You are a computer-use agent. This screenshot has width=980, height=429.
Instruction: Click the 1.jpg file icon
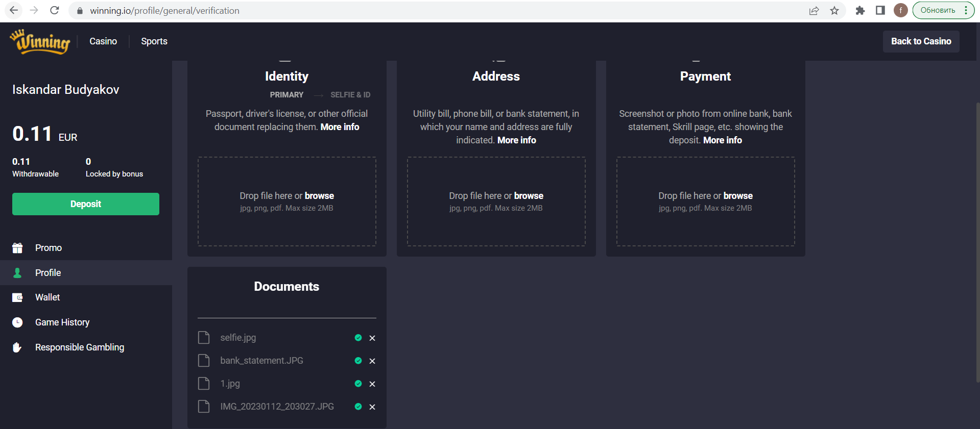204,384
